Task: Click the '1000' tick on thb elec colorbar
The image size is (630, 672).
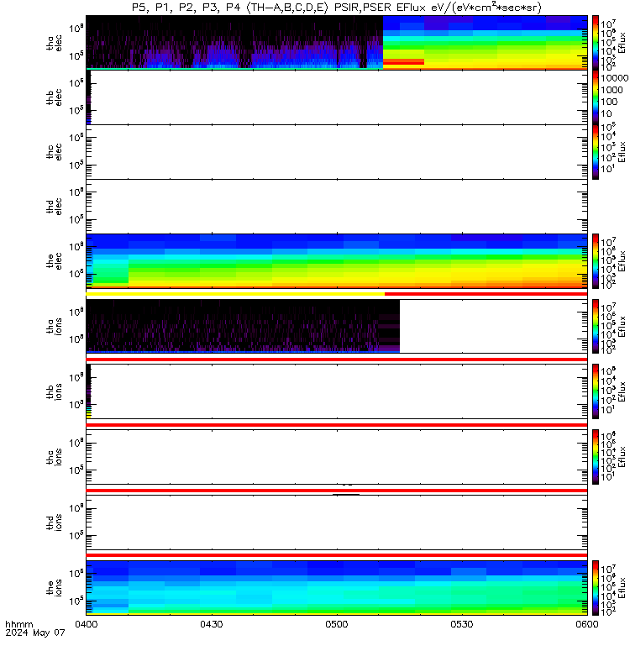Action: pyautogui.click(x=612, y=90)
